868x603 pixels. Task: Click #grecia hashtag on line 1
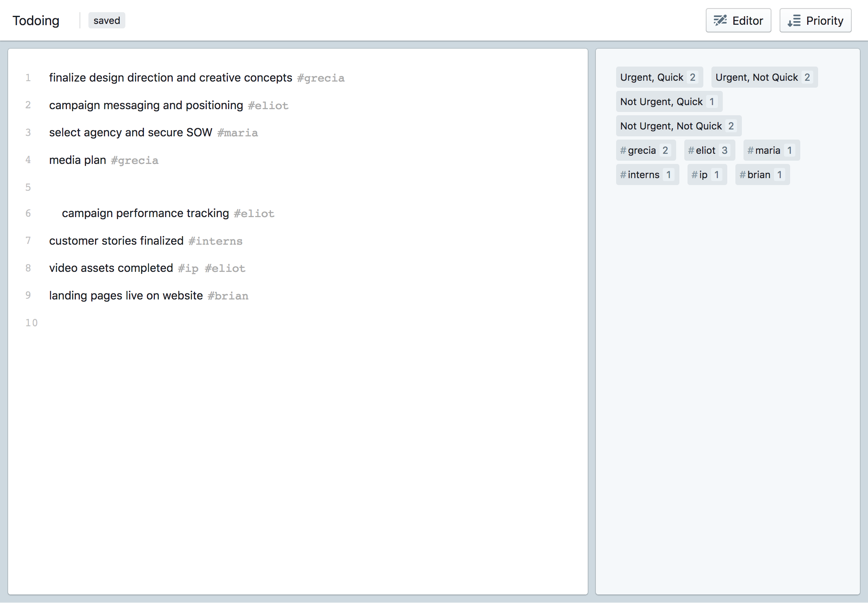pyautogui.click(x=321, y=78)
